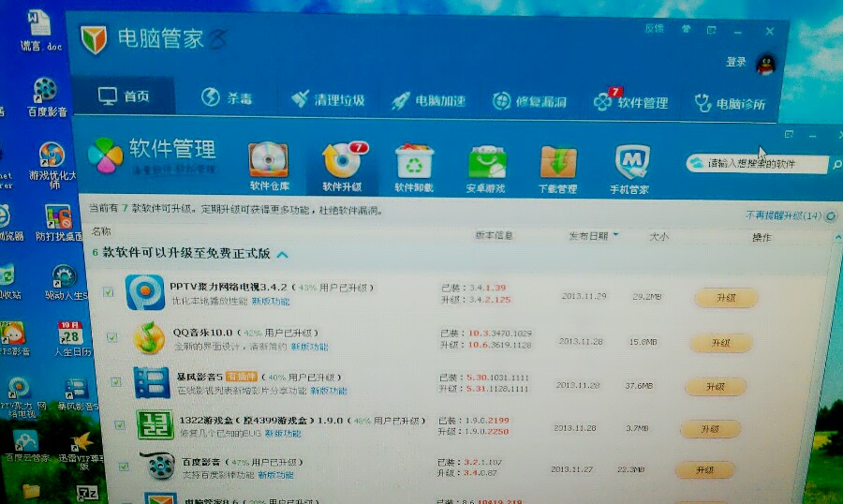This screenshot has width=843, height=504.
Task: Open 防打扰桌面 desktop shortcut
Action: (59, 223)
